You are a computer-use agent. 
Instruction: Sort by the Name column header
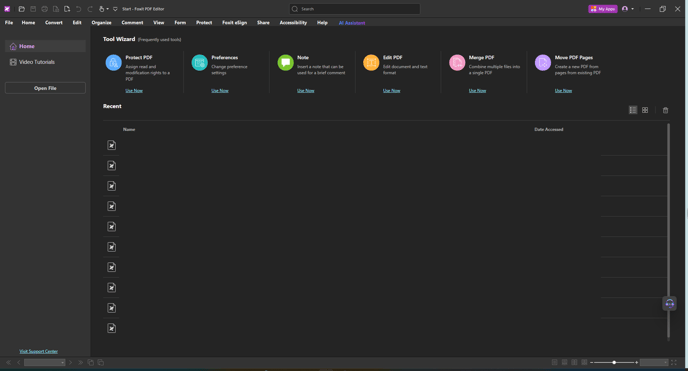pos(129,129)
